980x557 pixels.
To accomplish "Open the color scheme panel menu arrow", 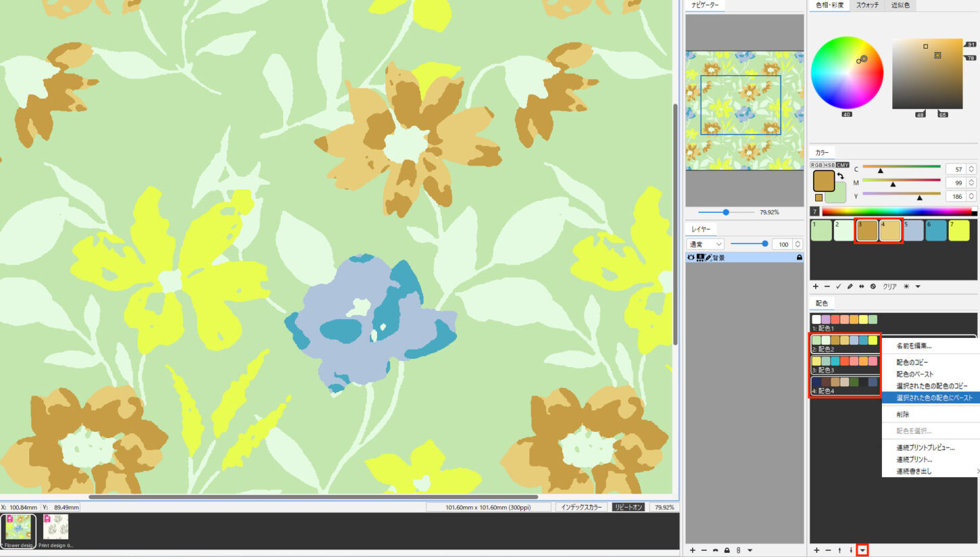I will pyautogui.click(x=862, y=550).
